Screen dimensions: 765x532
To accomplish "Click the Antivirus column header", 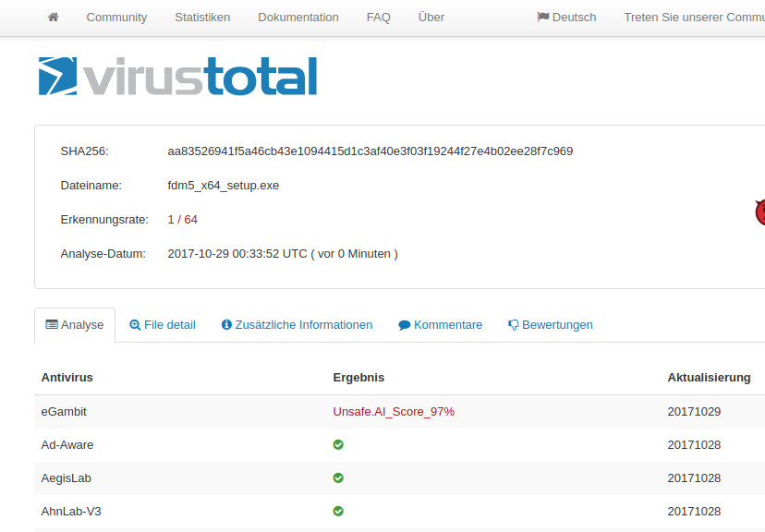I will (67, 378).
